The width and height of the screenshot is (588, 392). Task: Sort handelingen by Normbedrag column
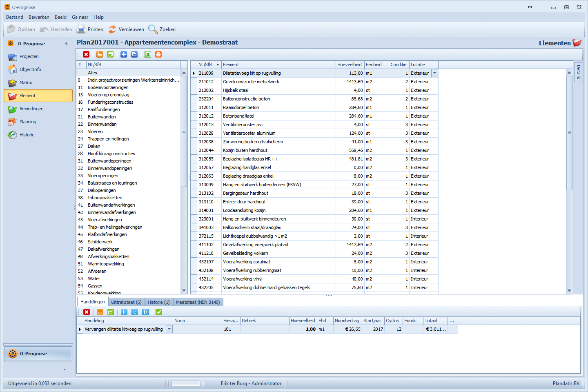(347, 321)
